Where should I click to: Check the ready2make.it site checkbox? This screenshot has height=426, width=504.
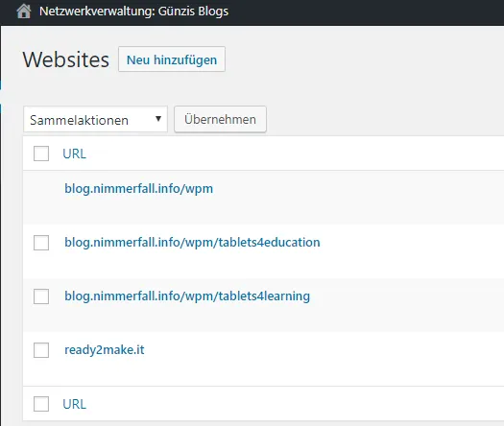[x=41, y=350]
